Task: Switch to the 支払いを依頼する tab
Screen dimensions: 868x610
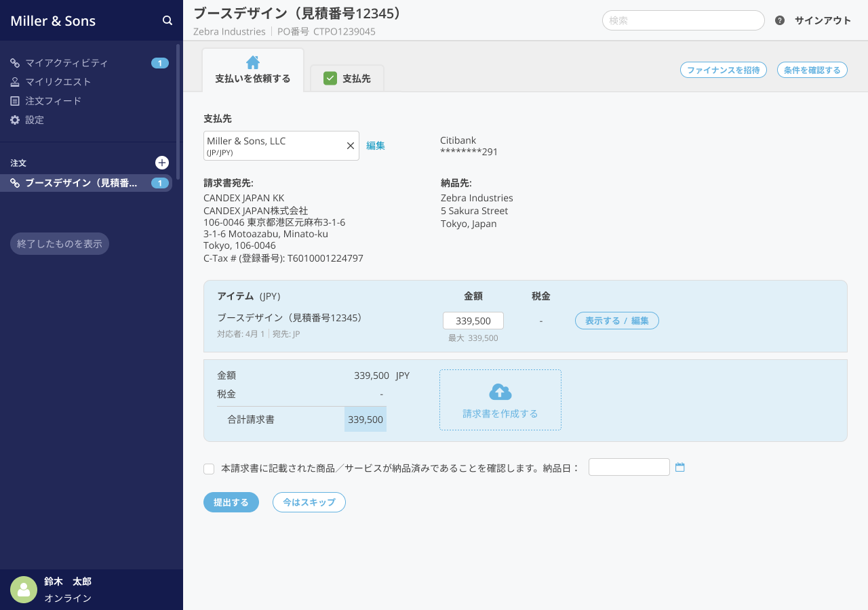Action: pyautogui.click(x=252, y=70)
